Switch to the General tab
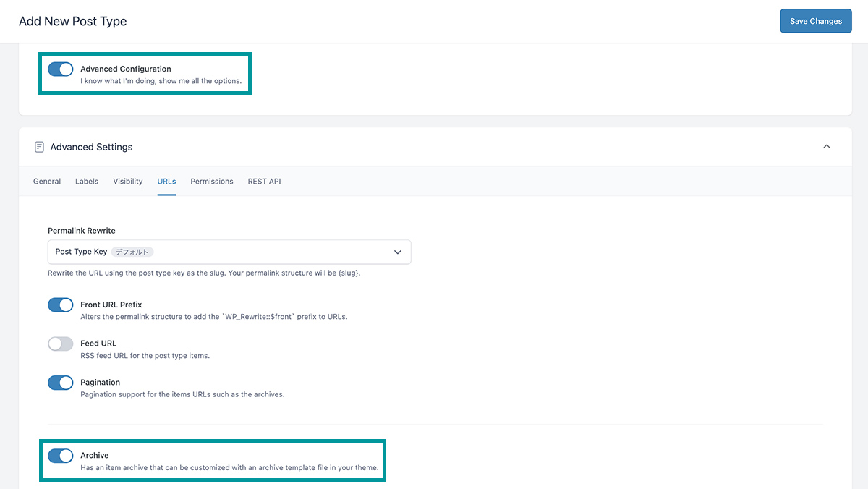Viewport: 868px width, 489px height. point(47,182)
